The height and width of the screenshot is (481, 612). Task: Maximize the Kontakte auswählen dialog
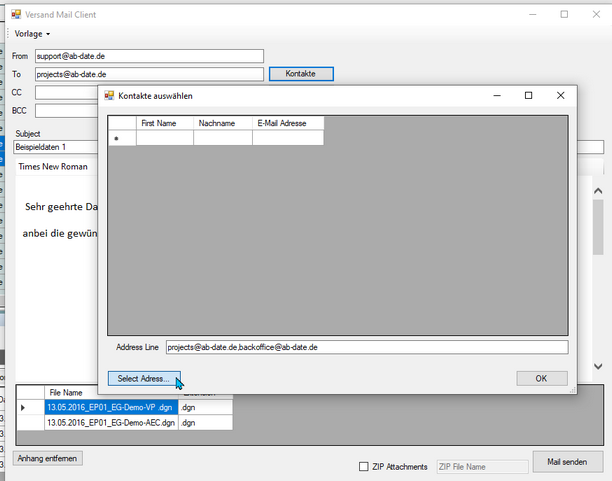[x=528, y=96]
